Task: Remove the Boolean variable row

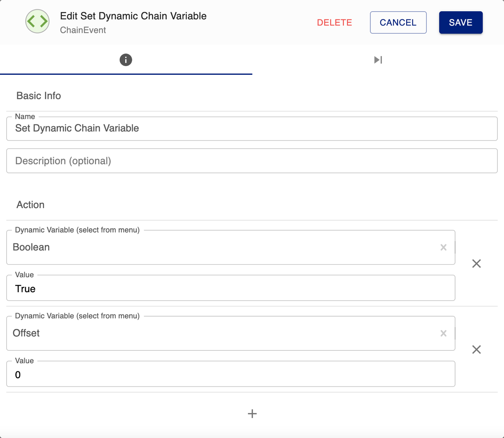Action: [x=476, y=264]
